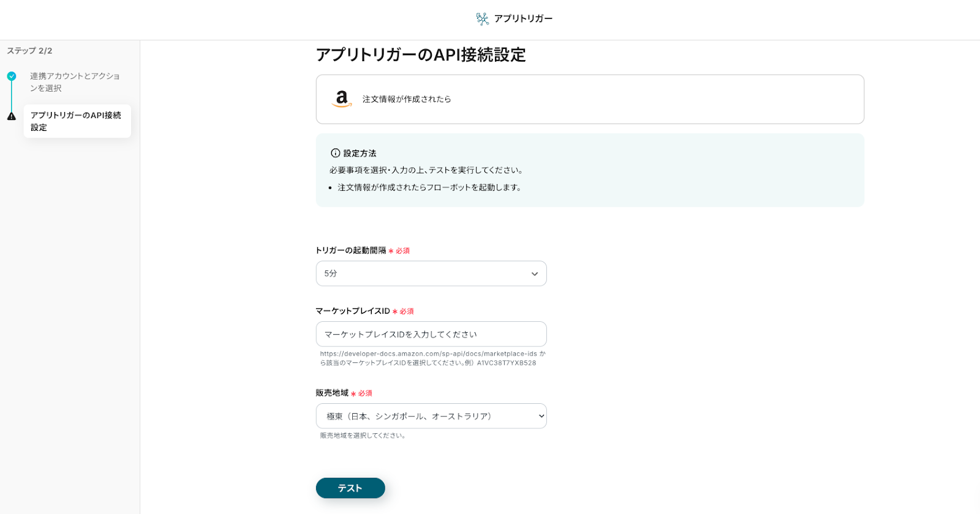Image resolution: width=980 pixels, height=514 pixels.
Task: Click the トリガーの起動間隔 field label
Action: [x=351, y=250]
